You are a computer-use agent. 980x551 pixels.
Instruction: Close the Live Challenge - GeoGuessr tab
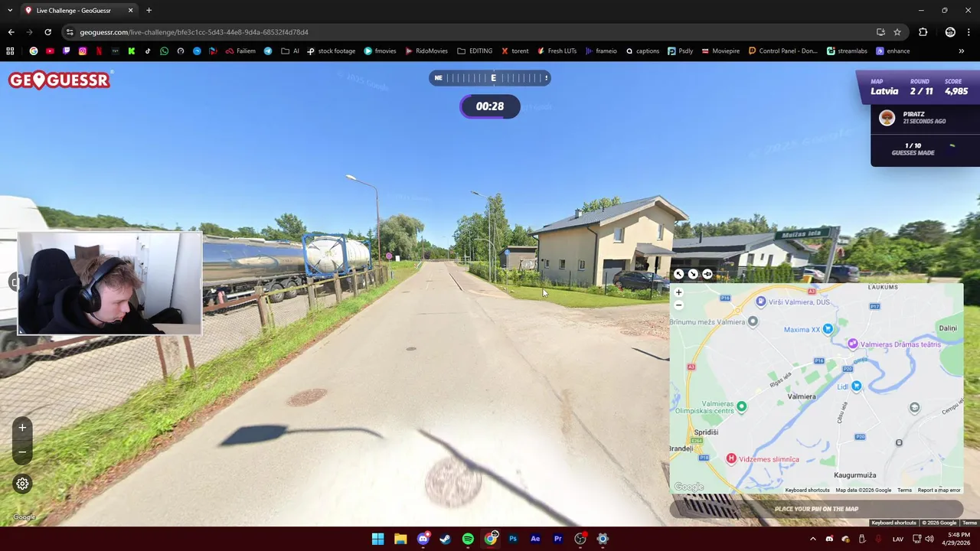[130, 11]
